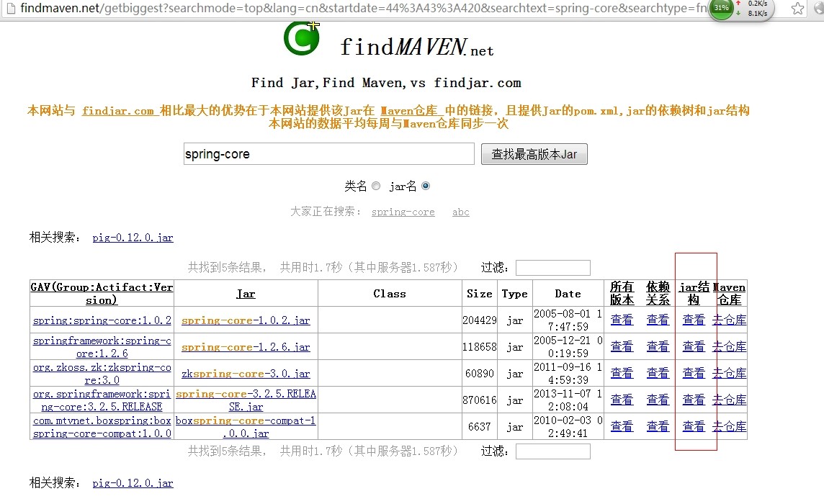Go to repository for spring-core-1.2.6 row
Screen dimensions: 824x504
730,346
